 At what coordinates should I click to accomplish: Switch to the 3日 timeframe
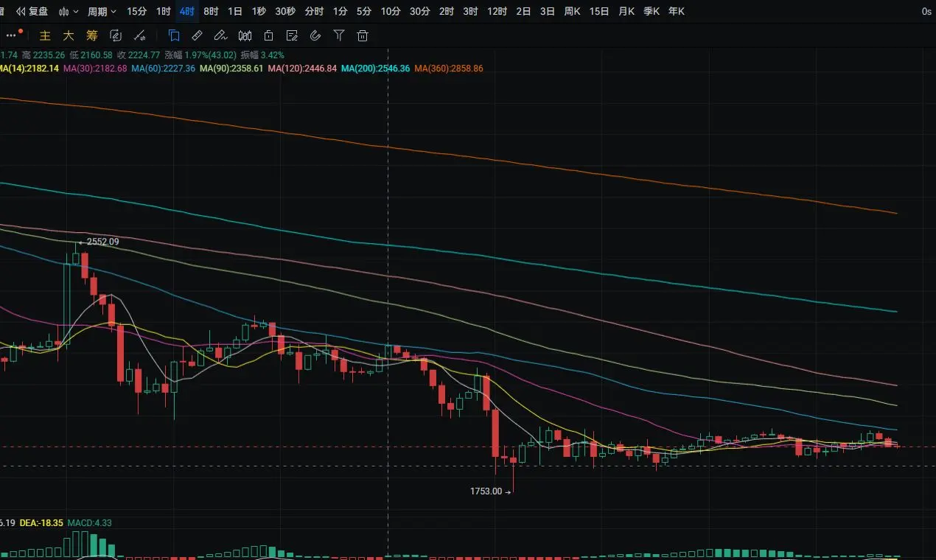(547, 11)
